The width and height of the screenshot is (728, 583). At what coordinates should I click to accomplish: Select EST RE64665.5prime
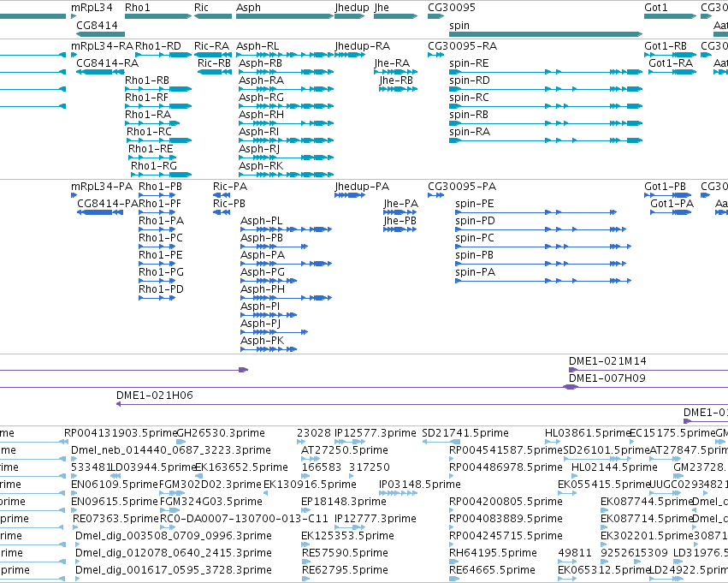click(492, 570)
